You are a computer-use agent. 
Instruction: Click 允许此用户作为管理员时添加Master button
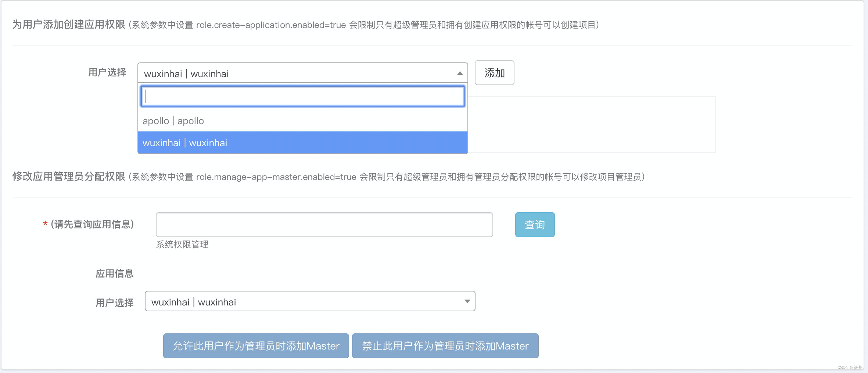tap(256, 345)
